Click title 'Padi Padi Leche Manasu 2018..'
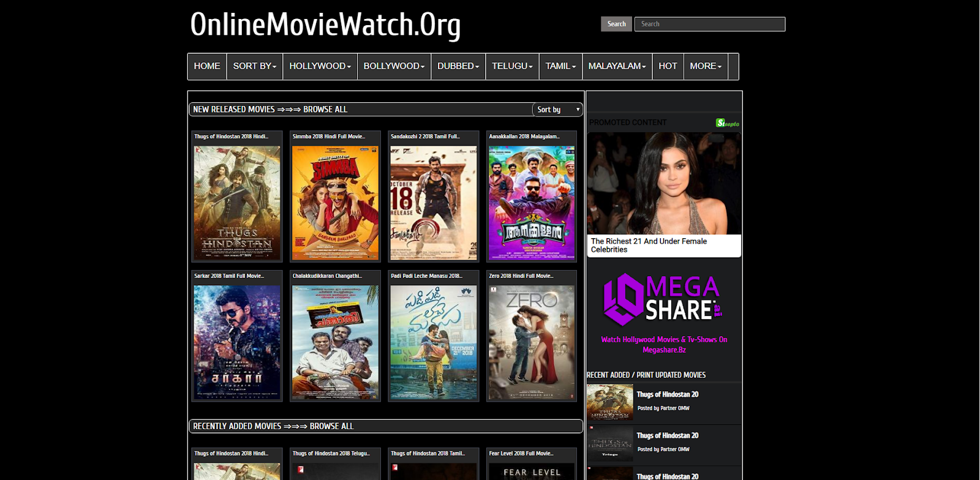 tap(427, 276)
